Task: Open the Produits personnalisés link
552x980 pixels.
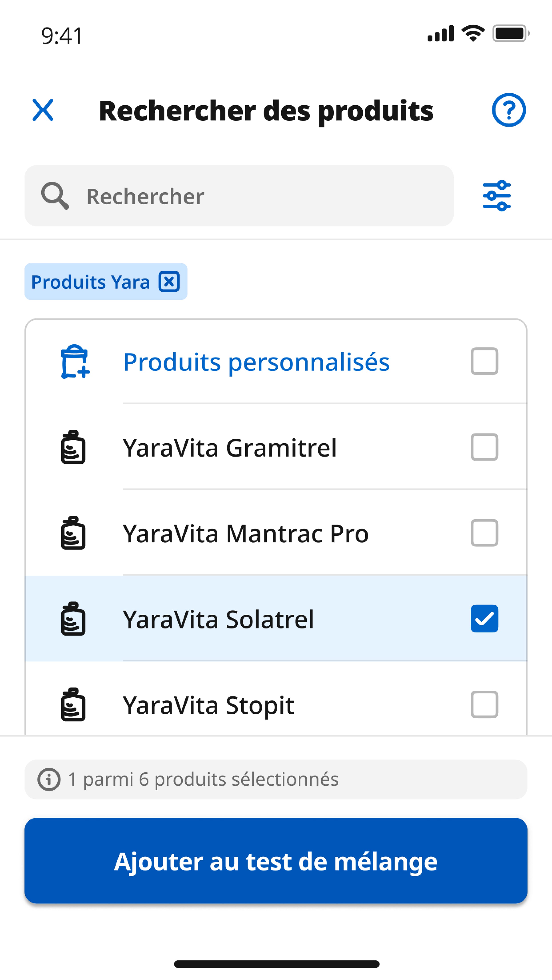Action: [256, 361]
